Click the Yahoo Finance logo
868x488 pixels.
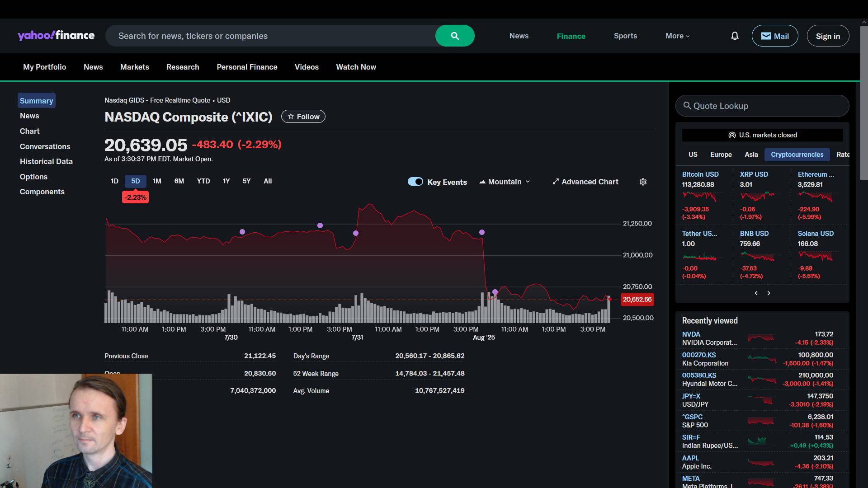point(56,36)
